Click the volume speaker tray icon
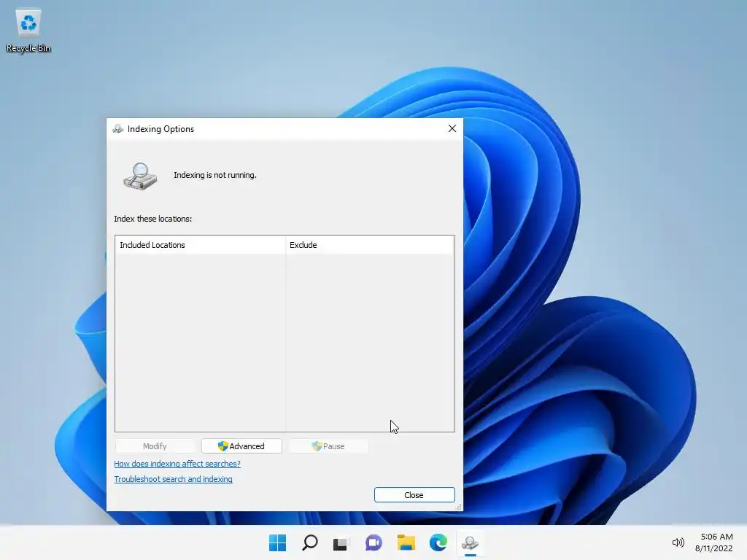The height and width of the screenshot is (560, 747). point(678,542)
